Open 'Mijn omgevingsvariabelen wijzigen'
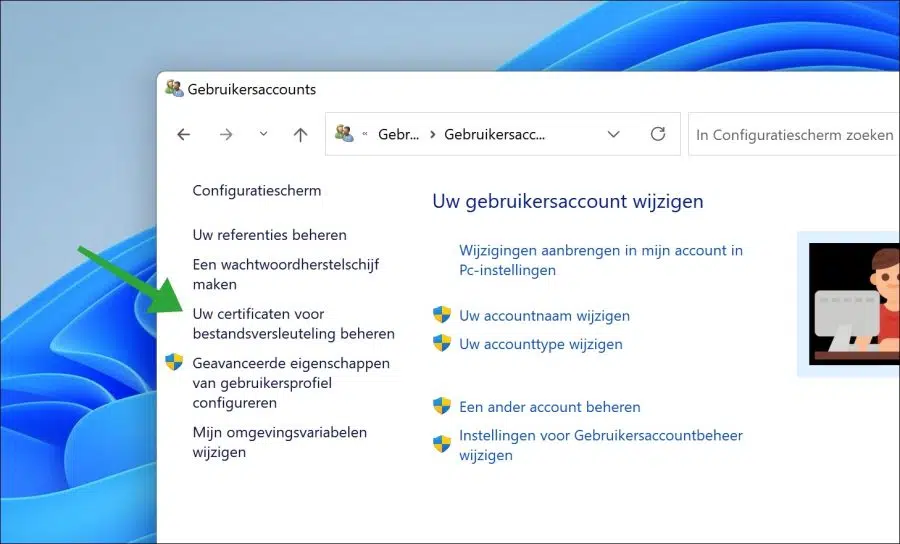This screenshot has height=544, width=900. (x=280, y=442)
